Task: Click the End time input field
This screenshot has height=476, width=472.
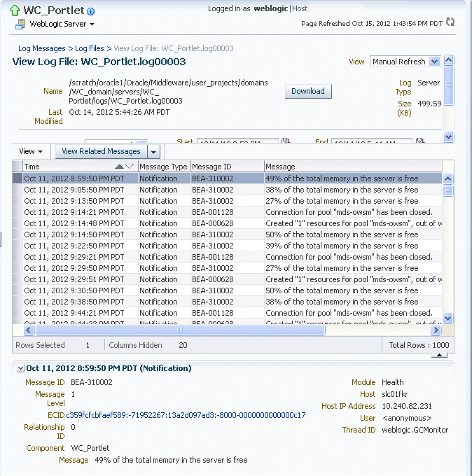Action: click(372, 141)
